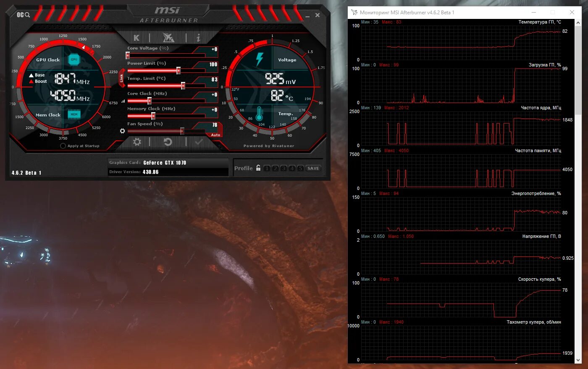This screenshot has height=369, width=588.
Task: Click the scroll down arrow in monitoring window
Action: point(578,360)
